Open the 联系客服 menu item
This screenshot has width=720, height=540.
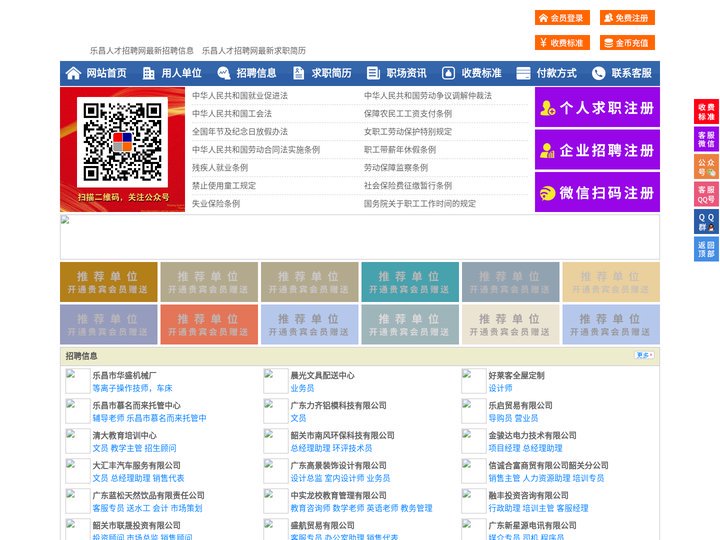pyautogui.click(x=631, y=73)
